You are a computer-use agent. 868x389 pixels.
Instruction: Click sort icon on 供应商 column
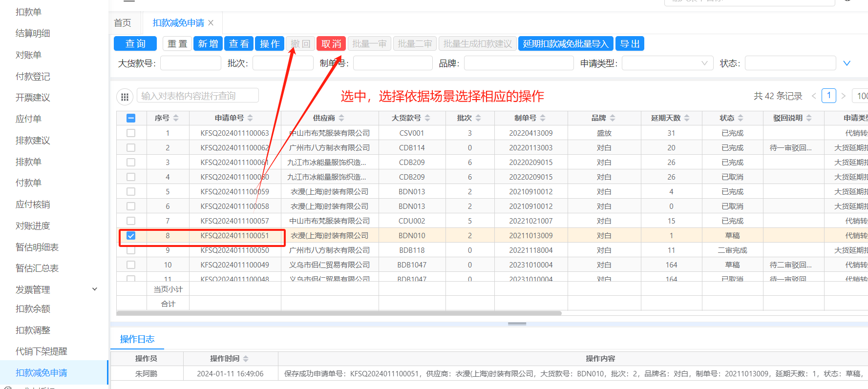[x=341, y=118]
